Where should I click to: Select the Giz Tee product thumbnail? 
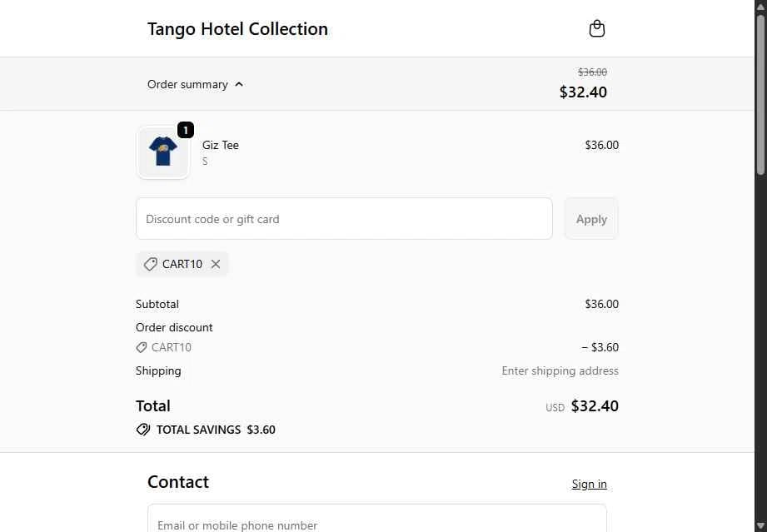coord(162,152)
